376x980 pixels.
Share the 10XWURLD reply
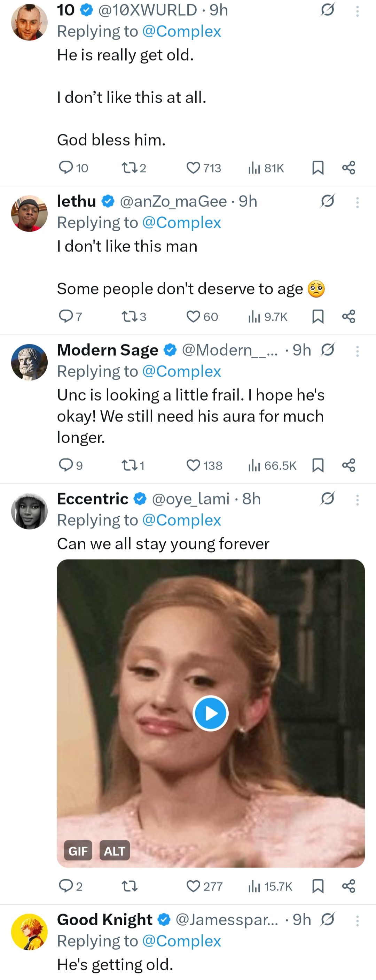click(x=348, y=168)
